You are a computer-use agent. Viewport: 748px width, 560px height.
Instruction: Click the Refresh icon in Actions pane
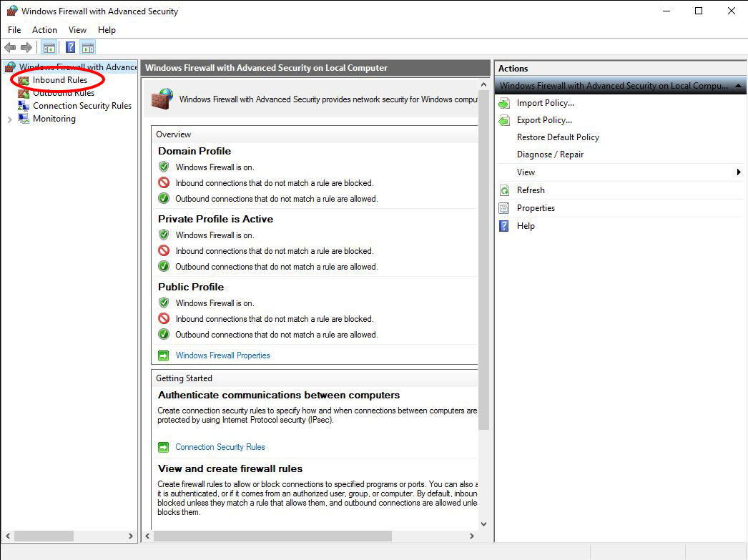(x=504, y=190)
